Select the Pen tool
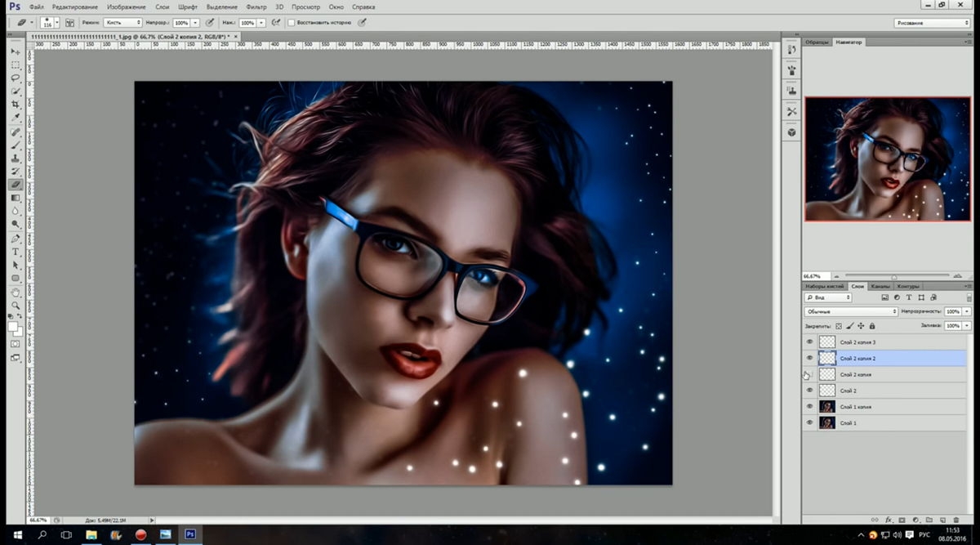Viewport: 980px width, 545px height. 16,239
